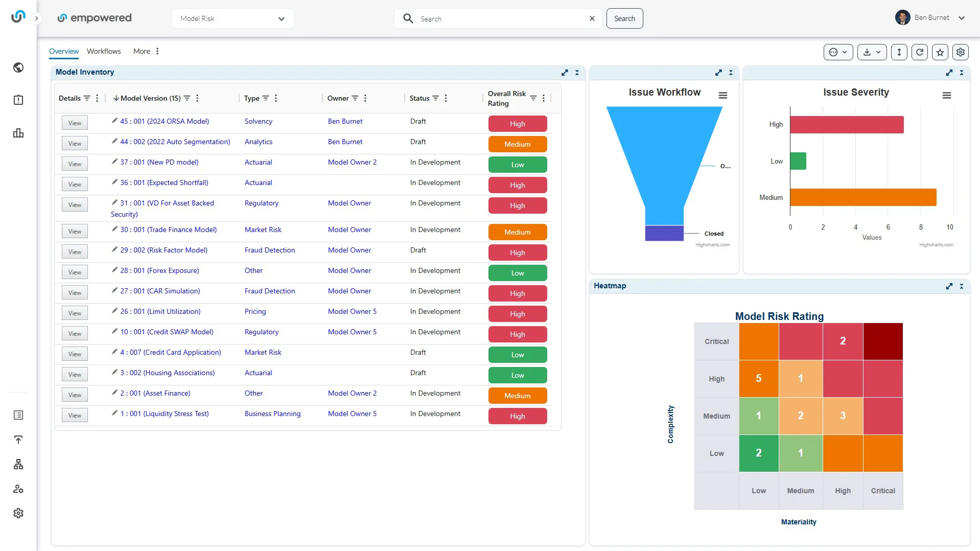Screen dimensions: 980x551
Task: Open the bar chart icon in sidebar
Action: tap(18, 133)
